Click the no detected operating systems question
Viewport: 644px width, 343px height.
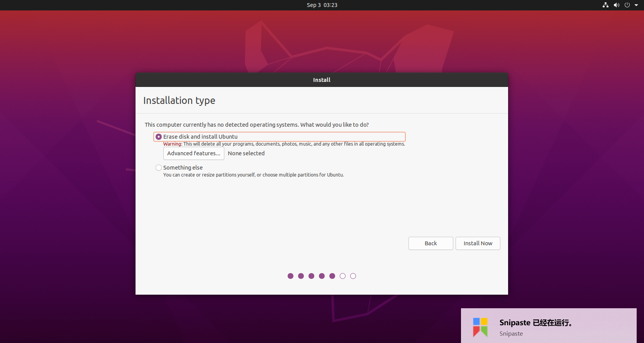257,125
